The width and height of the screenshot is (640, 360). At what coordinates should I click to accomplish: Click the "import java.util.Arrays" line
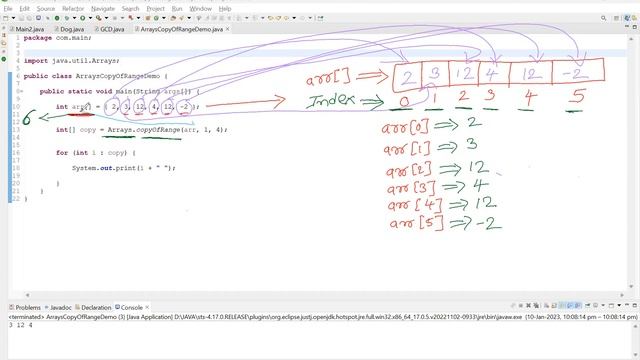pos(72,60)
